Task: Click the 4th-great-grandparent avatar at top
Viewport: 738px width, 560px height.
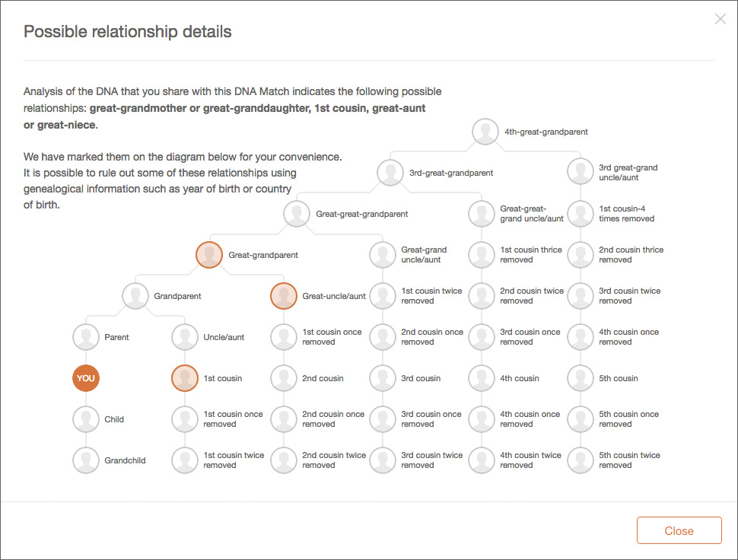Action: tap(485, 132)
